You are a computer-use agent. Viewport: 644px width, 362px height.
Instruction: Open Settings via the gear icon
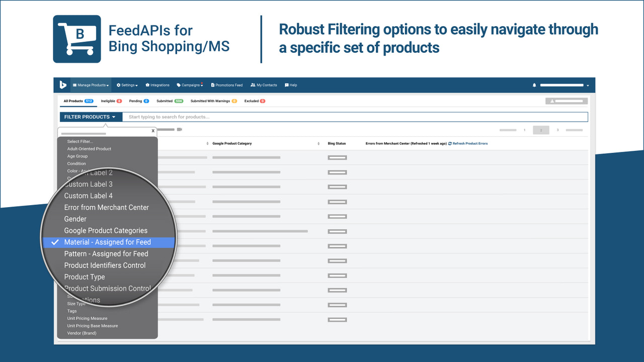[x=118, y=85]
